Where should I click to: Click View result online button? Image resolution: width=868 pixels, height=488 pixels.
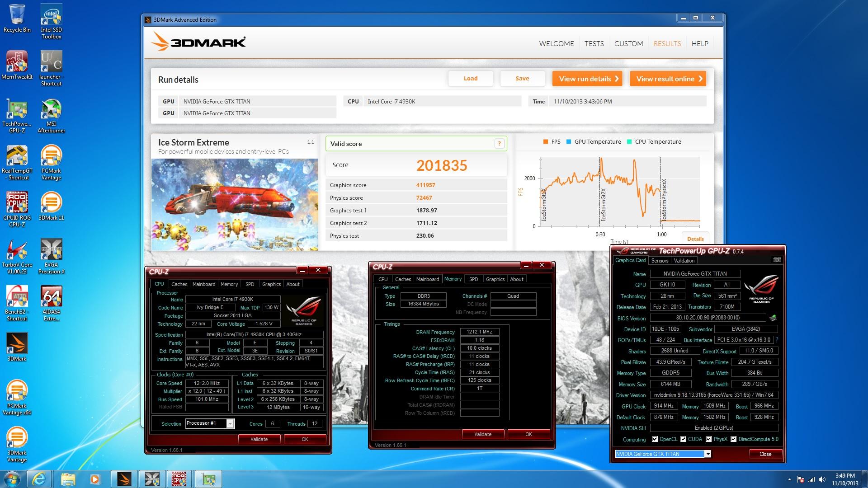(668, 79)
